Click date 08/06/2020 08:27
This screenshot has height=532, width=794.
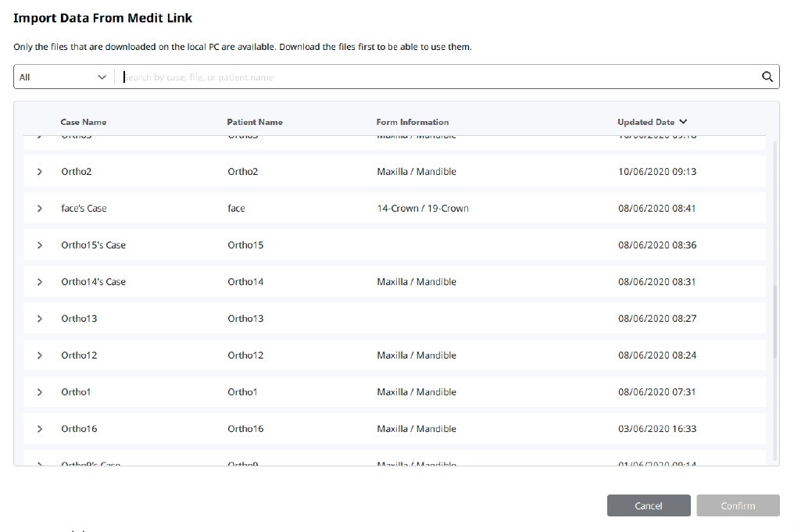[657, 319]
